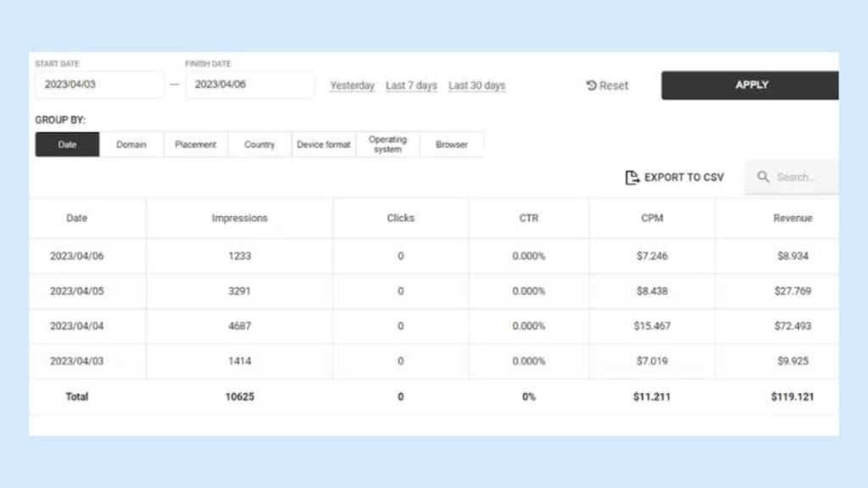Select the Yesterday quick range link
This screenshot has height=488, width=868.
pos(352,86)
